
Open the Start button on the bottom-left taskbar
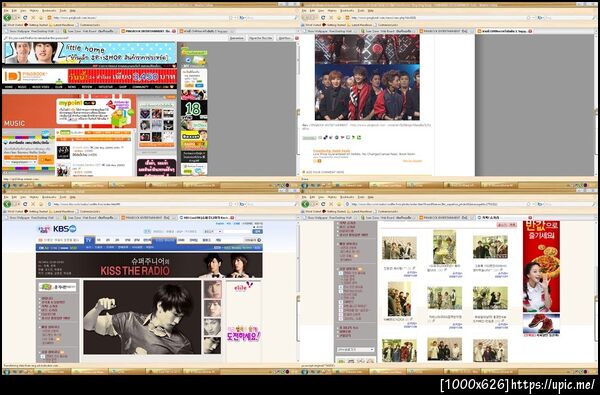7,371
